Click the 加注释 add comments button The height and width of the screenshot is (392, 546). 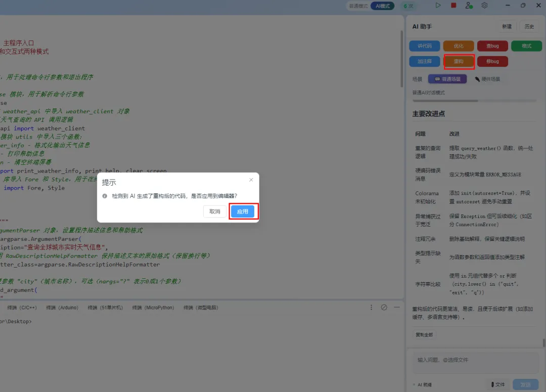tap(425, 61)
